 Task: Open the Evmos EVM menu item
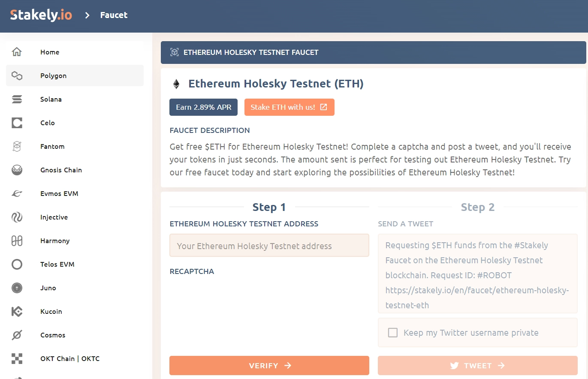59,194
